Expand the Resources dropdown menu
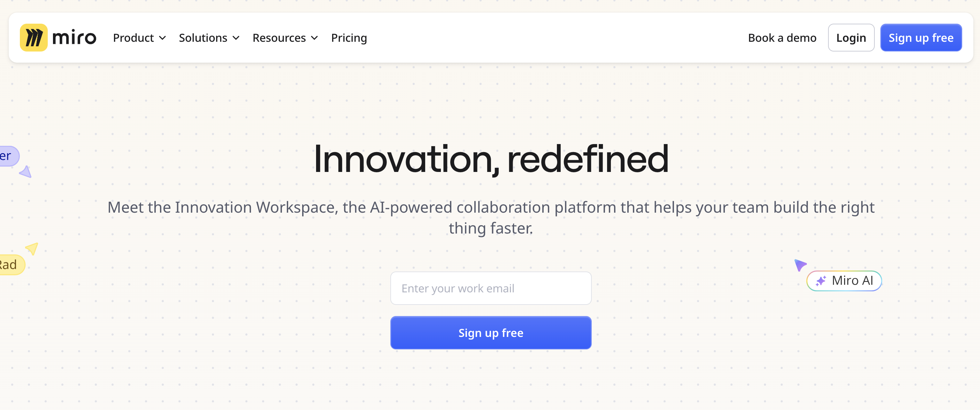This screenshot has height=410, width=980. tap(285, 38)
